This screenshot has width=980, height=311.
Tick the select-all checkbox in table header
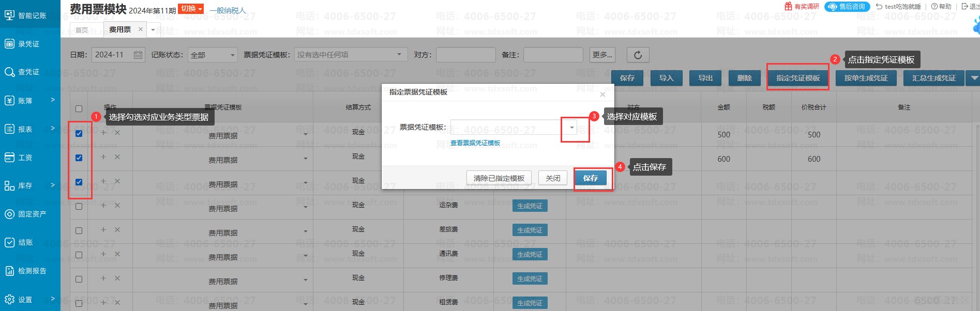79,108
